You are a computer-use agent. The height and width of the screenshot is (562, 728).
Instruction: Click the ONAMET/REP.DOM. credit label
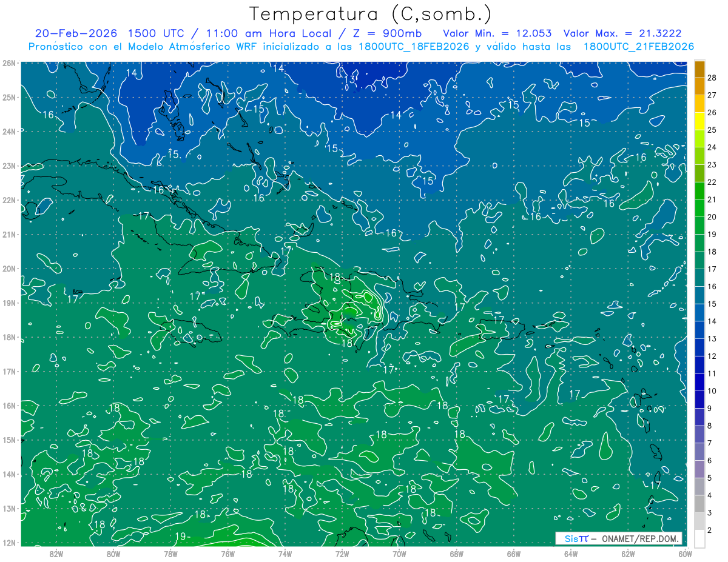click(641, 538)
